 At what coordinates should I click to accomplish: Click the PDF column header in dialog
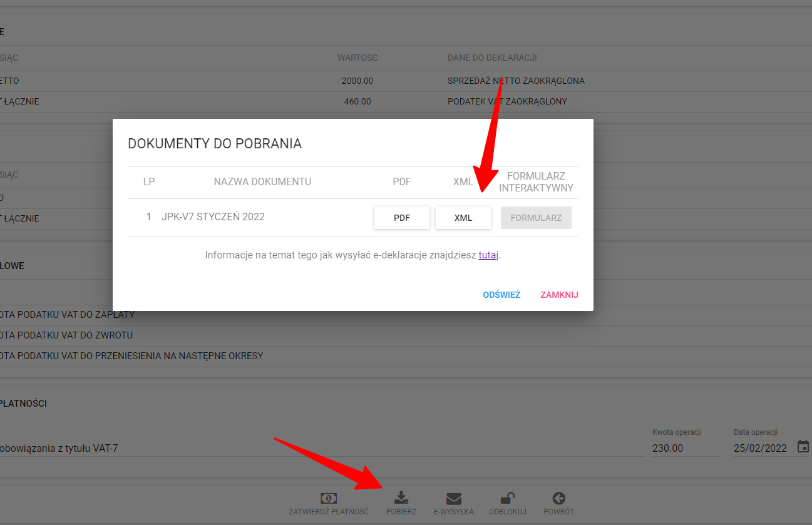(402, 182)
